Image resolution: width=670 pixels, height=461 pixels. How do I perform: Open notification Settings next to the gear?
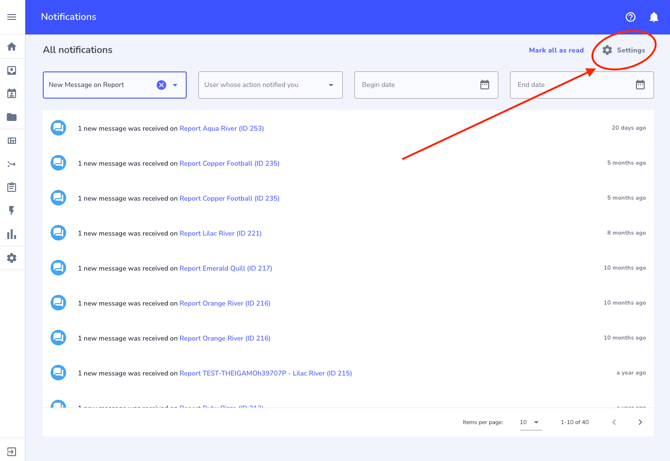pos(624,50)
